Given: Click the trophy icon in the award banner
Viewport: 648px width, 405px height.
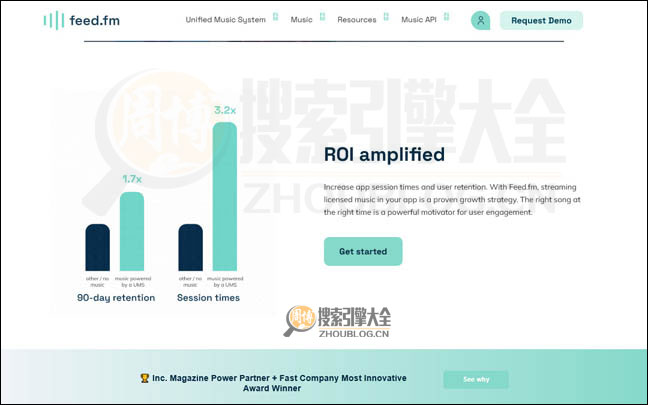Looking at the screenshot, I should pos(145,378).
